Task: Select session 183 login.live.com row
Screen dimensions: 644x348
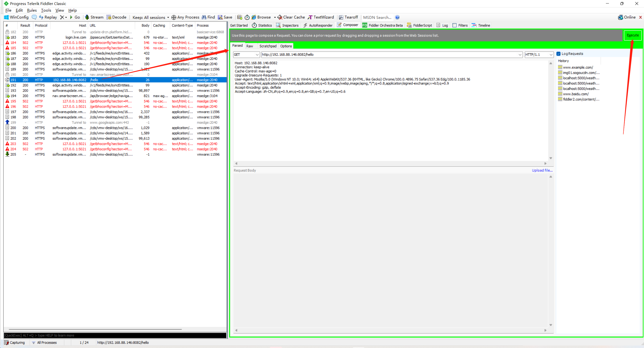Action: (115, 37)
